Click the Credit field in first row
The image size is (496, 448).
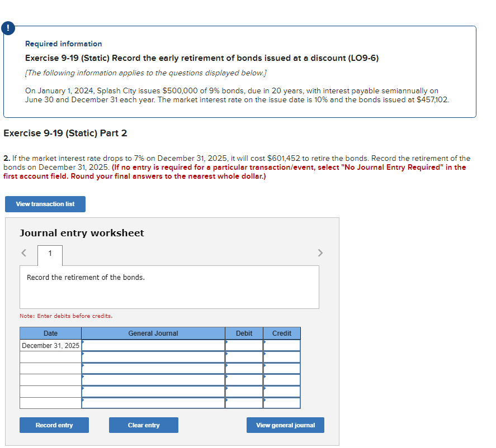tap(281, 345)
